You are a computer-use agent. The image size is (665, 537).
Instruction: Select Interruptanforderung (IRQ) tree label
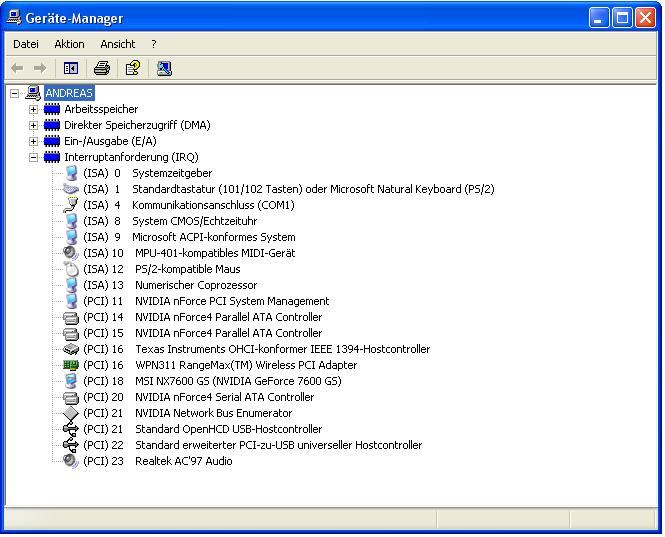click(x=131, y=157)
